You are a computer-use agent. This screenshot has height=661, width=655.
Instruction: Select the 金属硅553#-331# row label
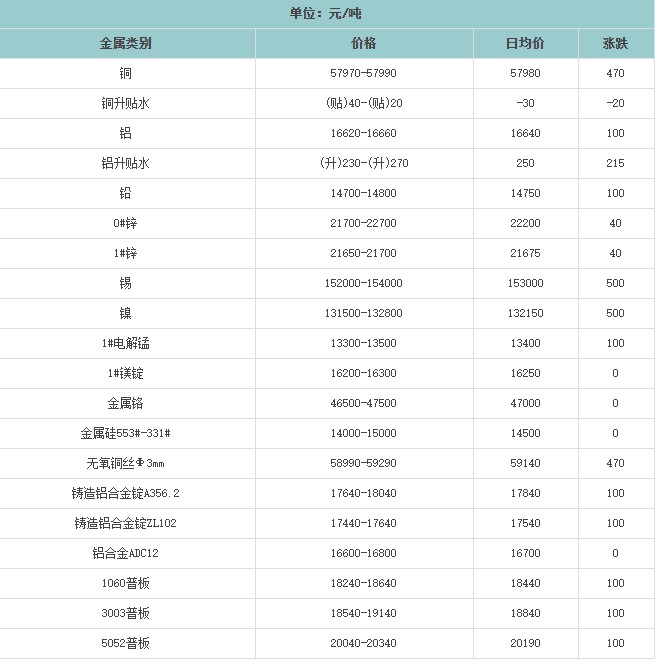(x=126, y=434)
